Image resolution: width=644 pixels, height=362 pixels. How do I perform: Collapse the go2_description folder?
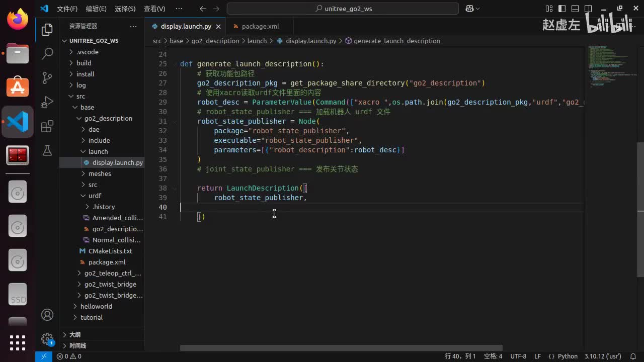coord(108,118)
